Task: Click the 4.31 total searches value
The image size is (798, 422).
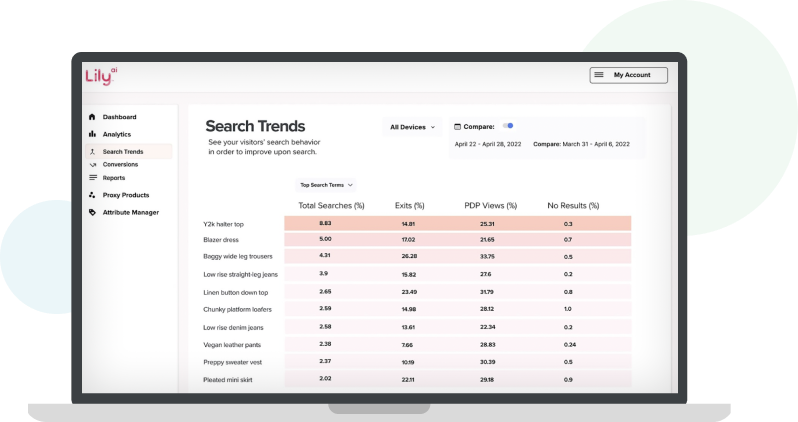Action: tap(325, 256)
